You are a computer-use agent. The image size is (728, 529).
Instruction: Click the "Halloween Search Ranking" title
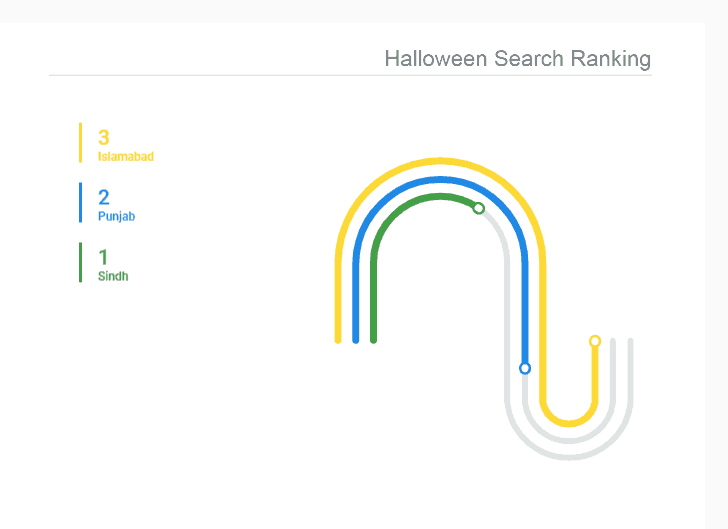pyautogui.click(x=517, y=58)
